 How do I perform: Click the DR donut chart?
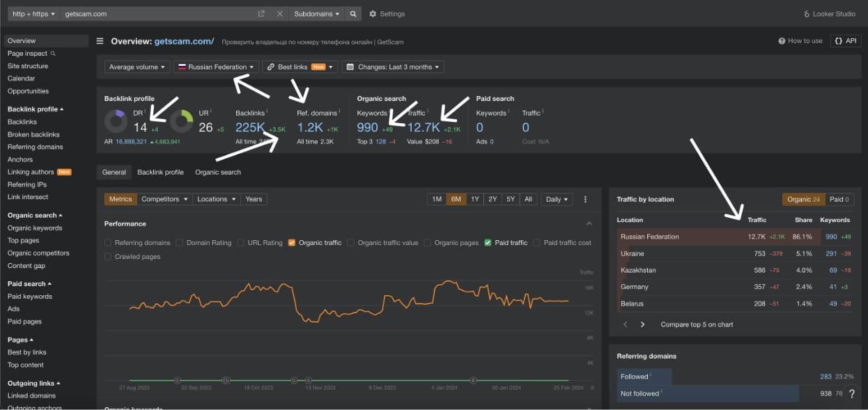(x=116, y=121)
